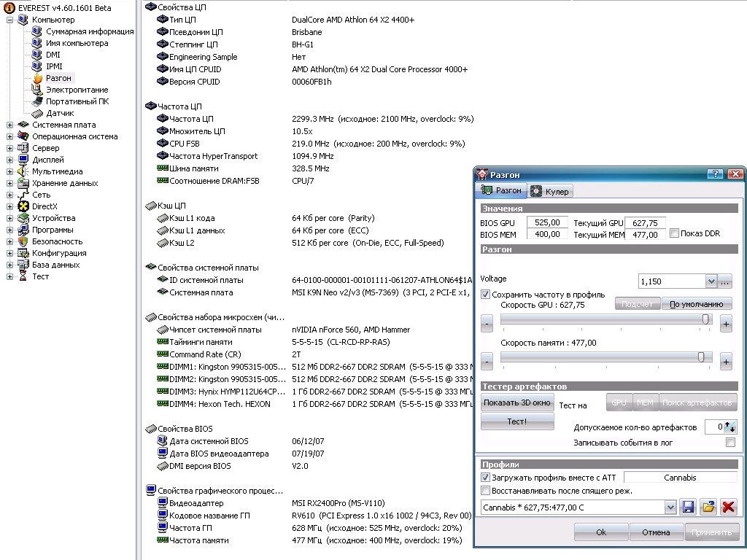Click the Текущий MEM value field
The width and height of the screenshot is (747, 560).
click(645, 234)
